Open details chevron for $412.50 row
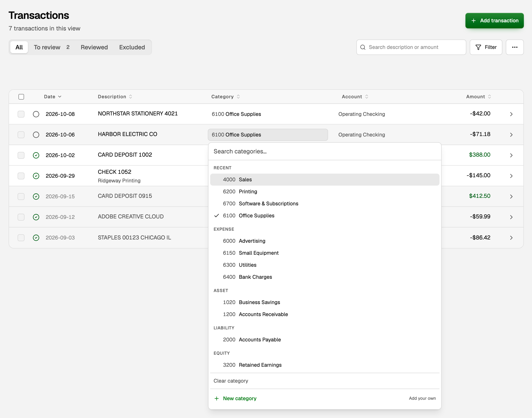532x418 pixels. coord(511,196)
